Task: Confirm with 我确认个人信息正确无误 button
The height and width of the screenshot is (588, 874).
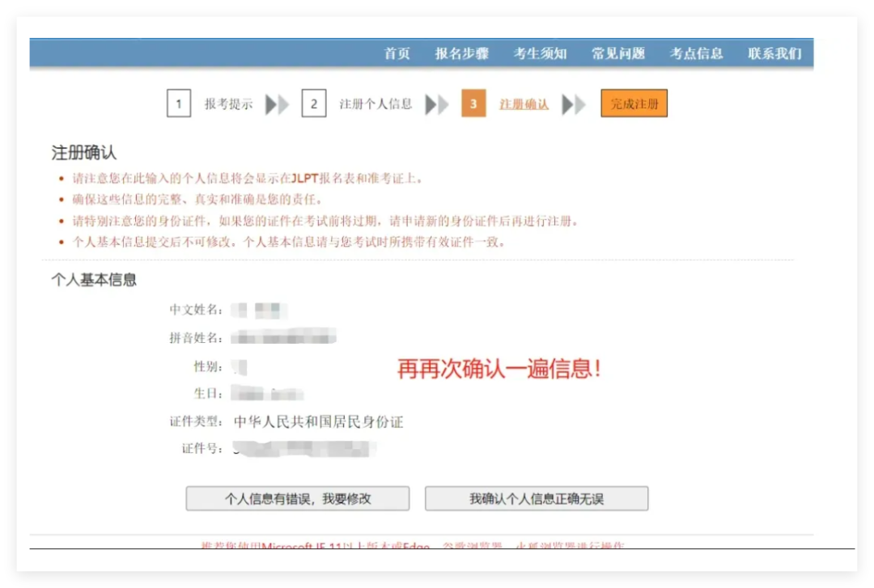Action: pos(537,499)
